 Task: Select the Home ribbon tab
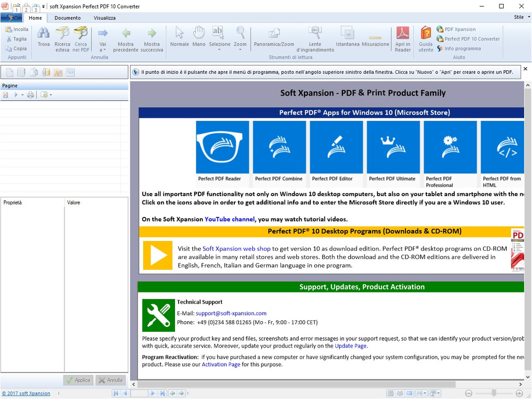click(35, 18)
